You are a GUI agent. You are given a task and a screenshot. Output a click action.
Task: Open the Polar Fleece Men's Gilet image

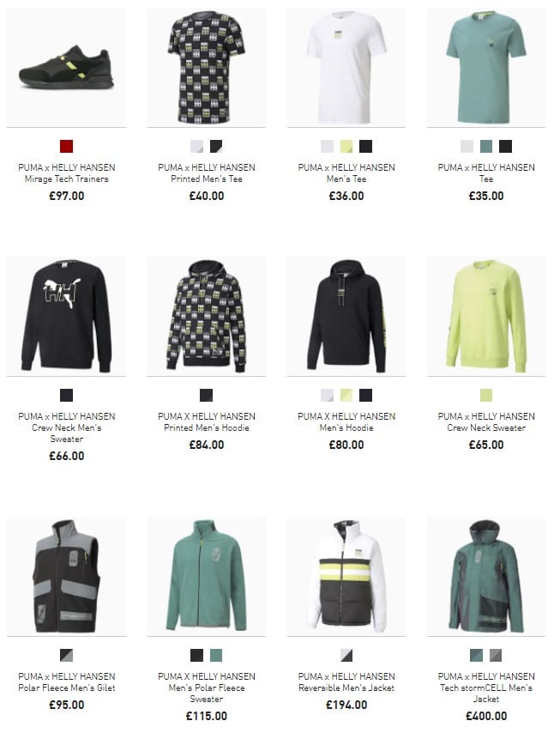coord(66,576)
